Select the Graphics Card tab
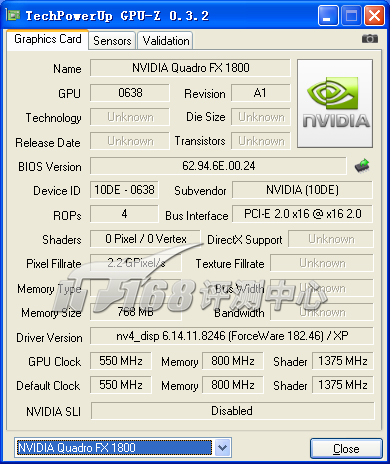 48,39
